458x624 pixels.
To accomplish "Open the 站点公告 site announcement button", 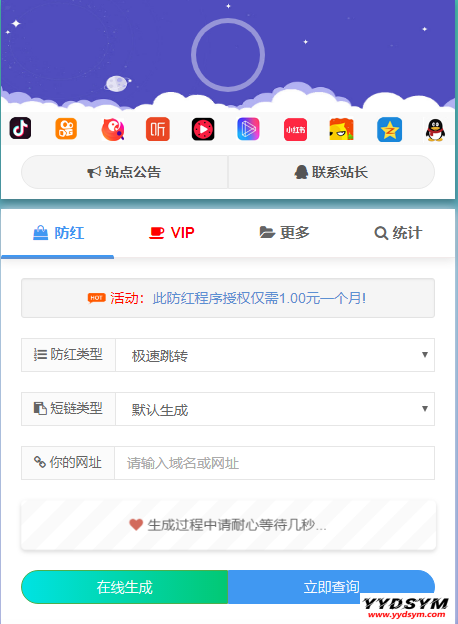I will 125,172.
